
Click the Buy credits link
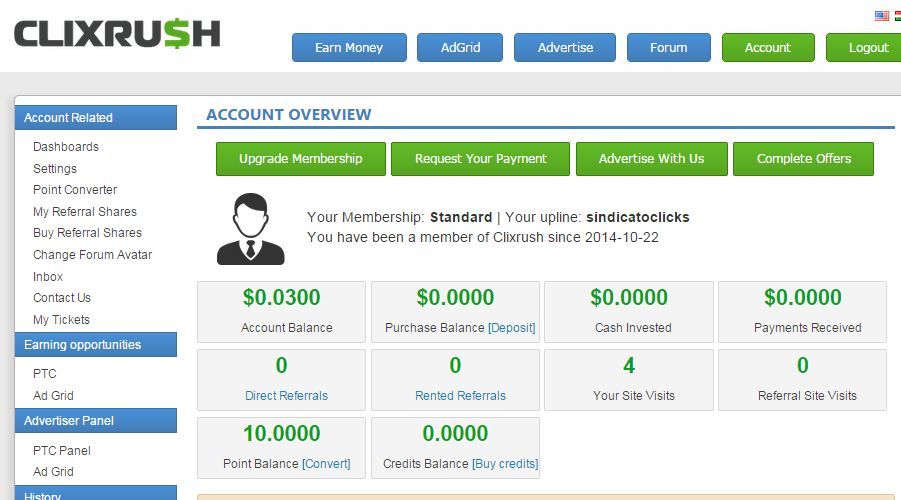tap(505, 464)
